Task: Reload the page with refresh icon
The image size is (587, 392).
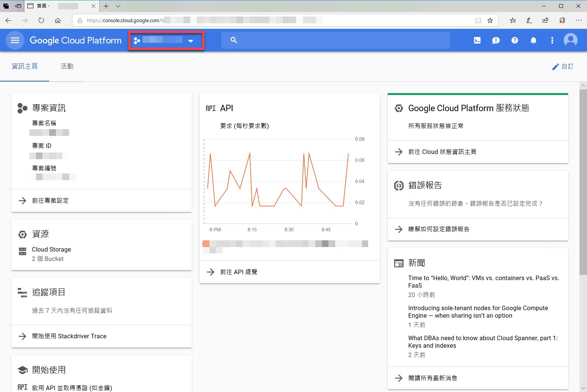Action: pos(41,21)
